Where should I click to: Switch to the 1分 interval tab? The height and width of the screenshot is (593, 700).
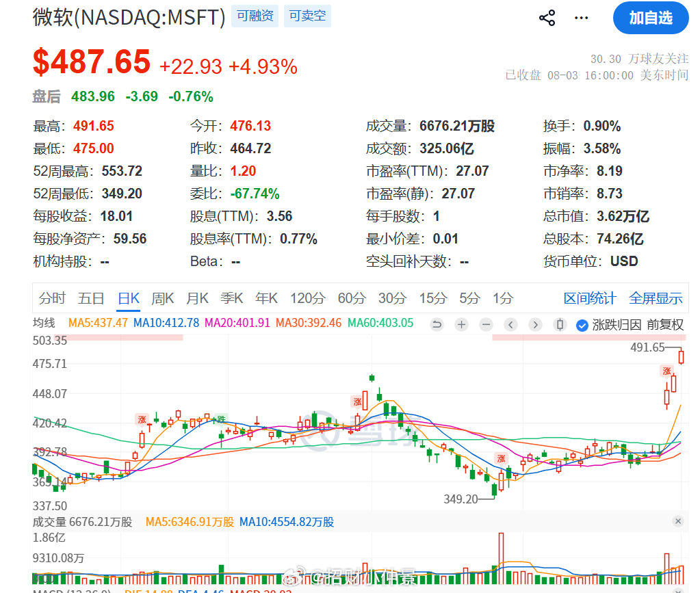click(x=503, y=298)
